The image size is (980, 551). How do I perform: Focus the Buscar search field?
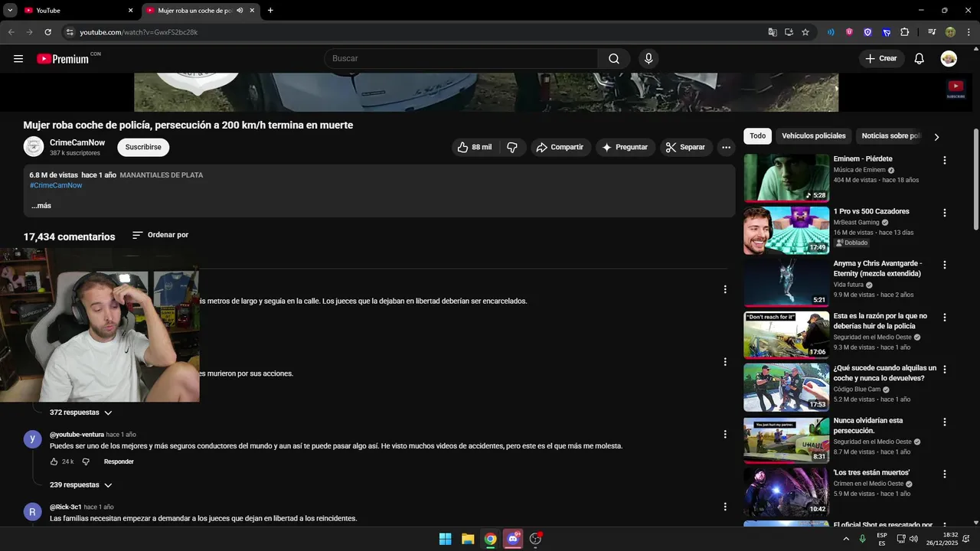[461, 59]
